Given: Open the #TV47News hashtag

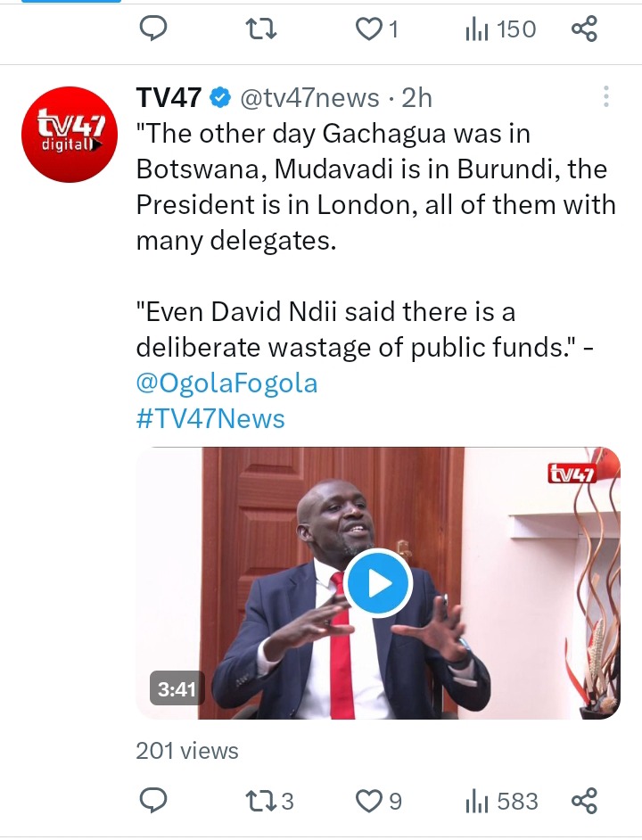Looking at the screenshot, I should click(210, 418).
